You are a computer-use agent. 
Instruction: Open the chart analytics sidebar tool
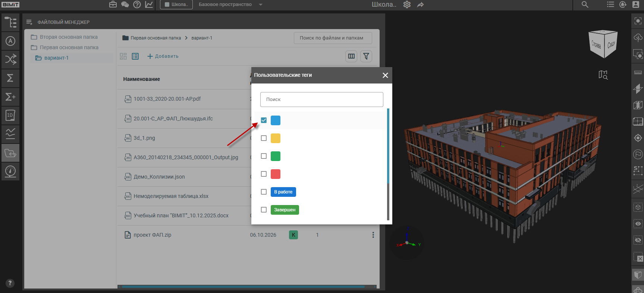point(10,133)
